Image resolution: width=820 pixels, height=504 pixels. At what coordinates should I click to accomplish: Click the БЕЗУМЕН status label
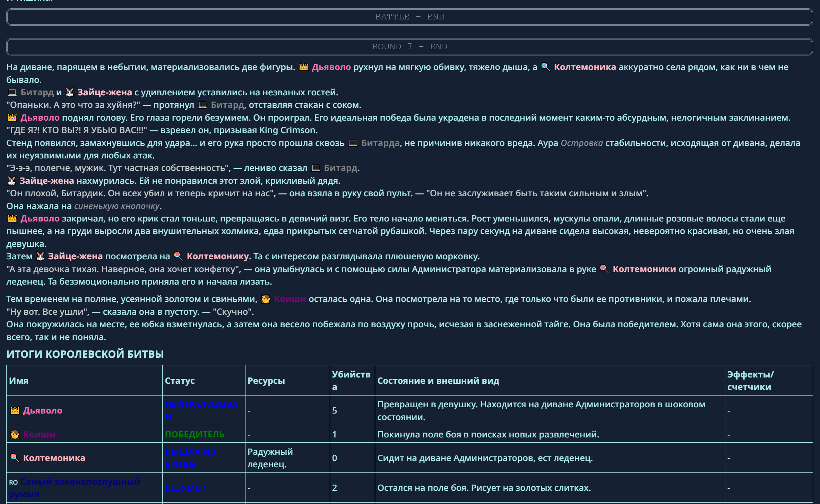[x=185, y=488]
